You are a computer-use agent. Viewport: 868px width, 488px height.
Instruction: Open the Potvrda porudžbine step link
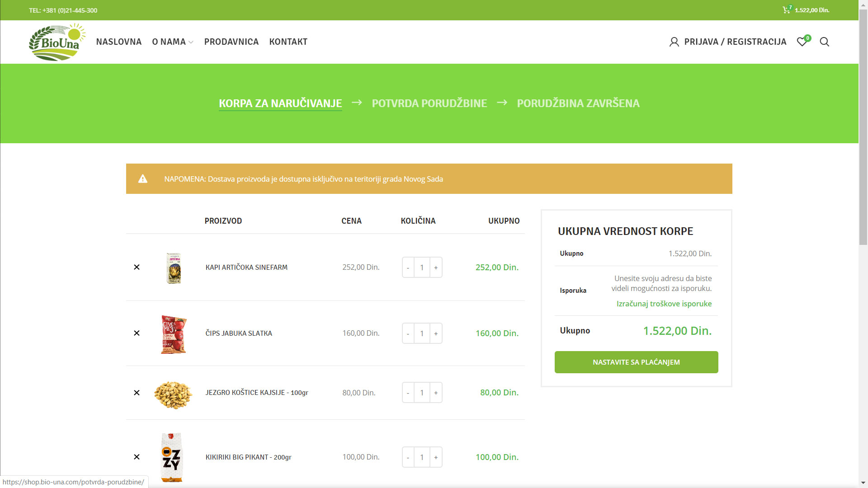coord(429,103)
